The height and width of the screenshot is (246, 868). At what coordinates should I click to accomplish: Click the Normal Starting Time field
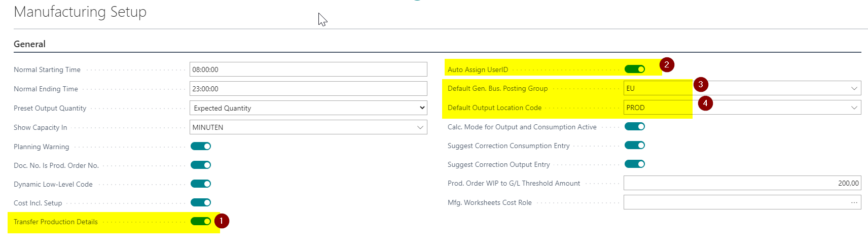pyautogui.click(x=308, y=69)
